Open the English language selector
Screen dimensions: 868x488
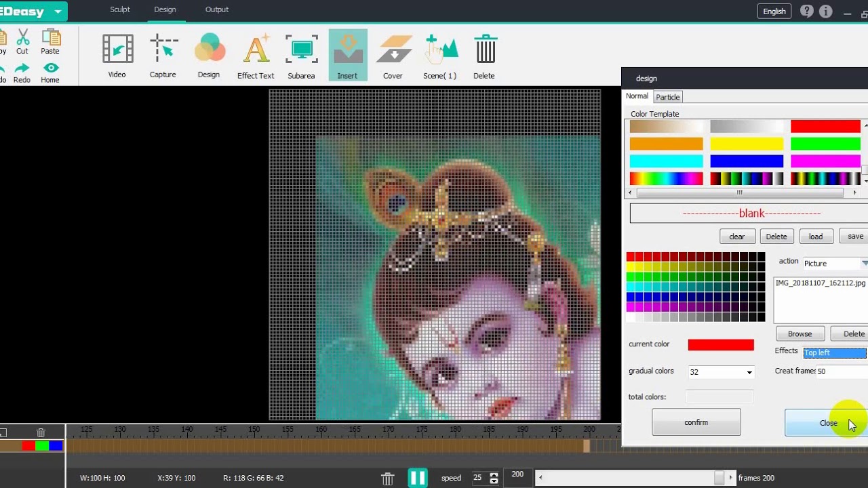774,11
